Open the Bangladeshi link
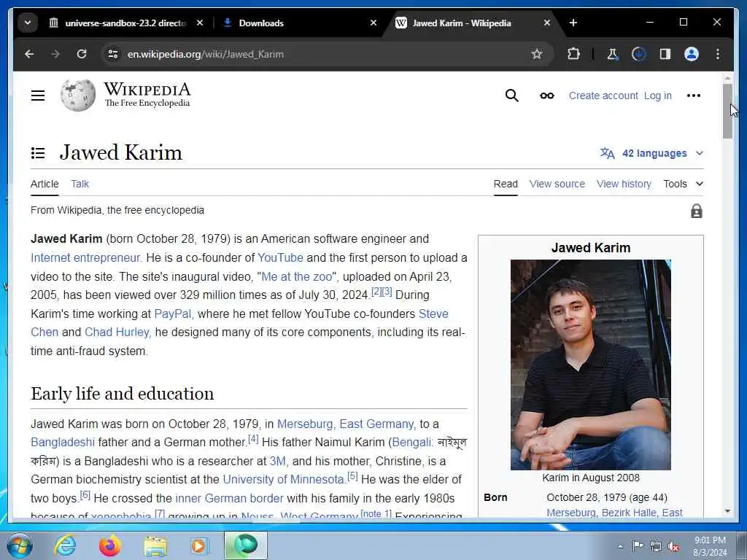747x560 pixels. pyautogui.click(x=63, y=443)
